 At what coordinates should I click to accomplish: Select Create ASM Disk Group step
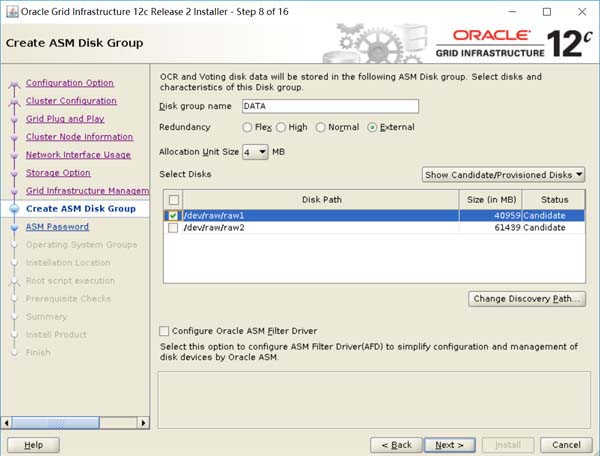(81, 209)
